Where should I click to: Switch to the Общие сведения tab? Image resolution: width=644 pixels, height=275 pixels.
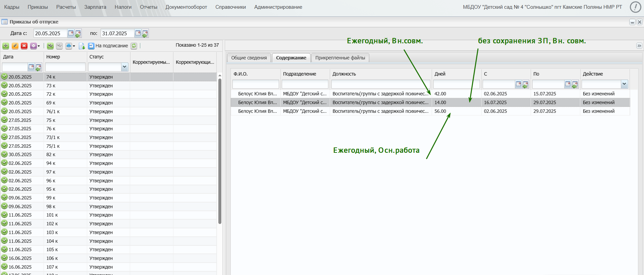249,58
